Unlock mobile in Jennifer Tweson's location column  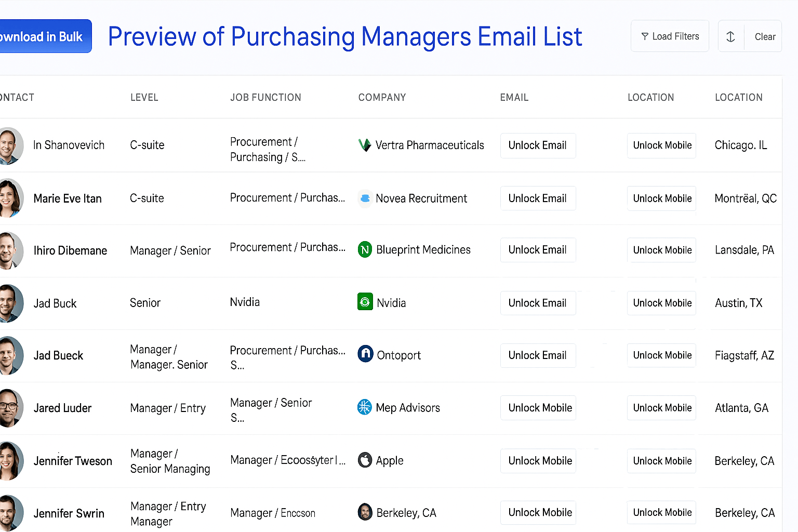tap(661, 461)
